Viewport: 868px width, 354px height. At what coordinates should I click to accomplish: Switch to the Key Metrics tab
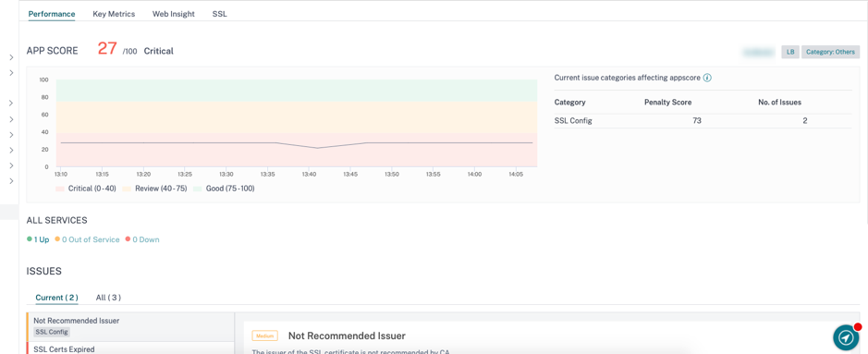point(114,14)
